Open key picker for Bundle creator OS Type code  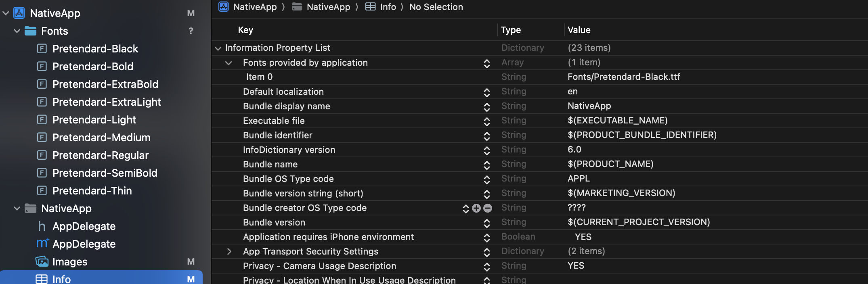(466, 209)
